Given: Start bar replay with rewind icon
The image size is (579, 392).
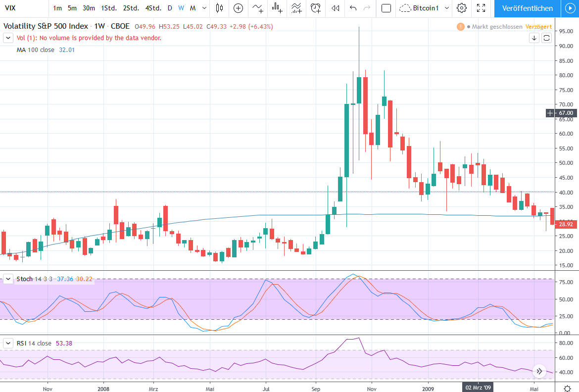Looking at the screenshot, I should pos(336,8).
